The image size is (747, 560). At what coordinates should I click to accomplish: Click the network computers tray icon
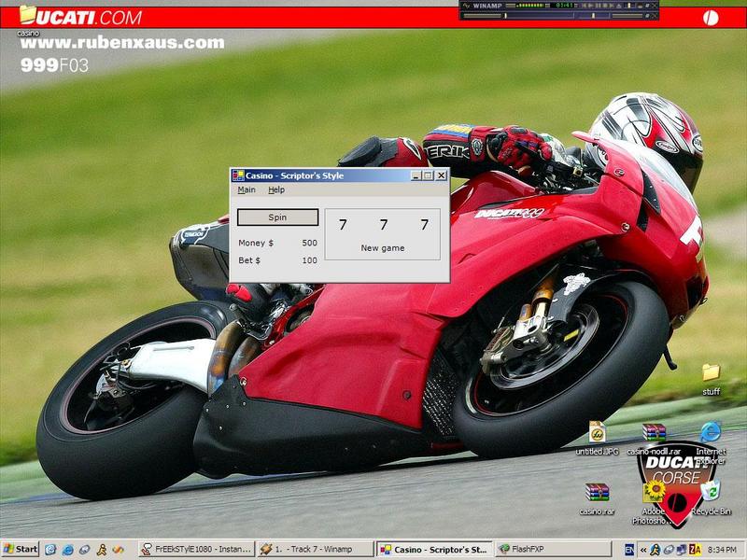coord(682,550)
